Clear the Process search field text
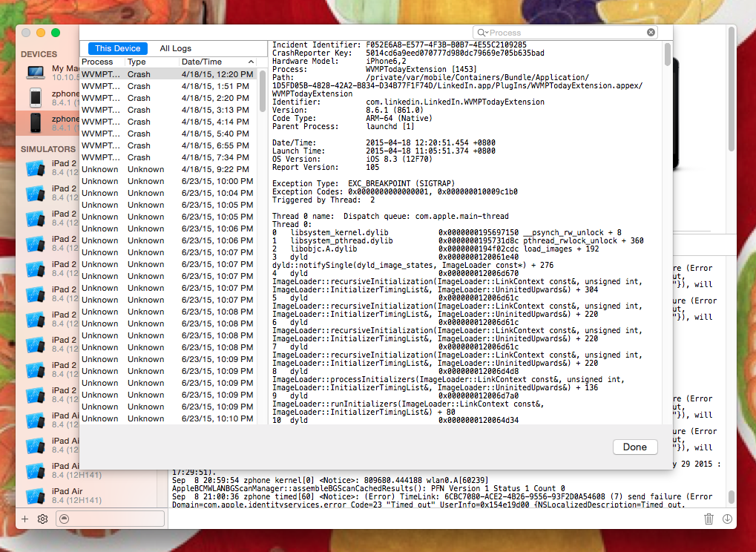The width and height of the screenshot is (756, 552). (651, 33)
